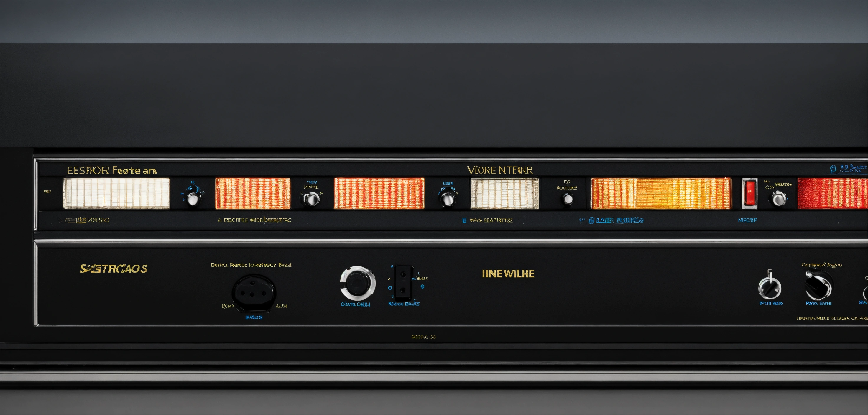Click the WWA REATIRTTSE label
This screenshot has width=868, height=415.
click(x=491, y=221)
